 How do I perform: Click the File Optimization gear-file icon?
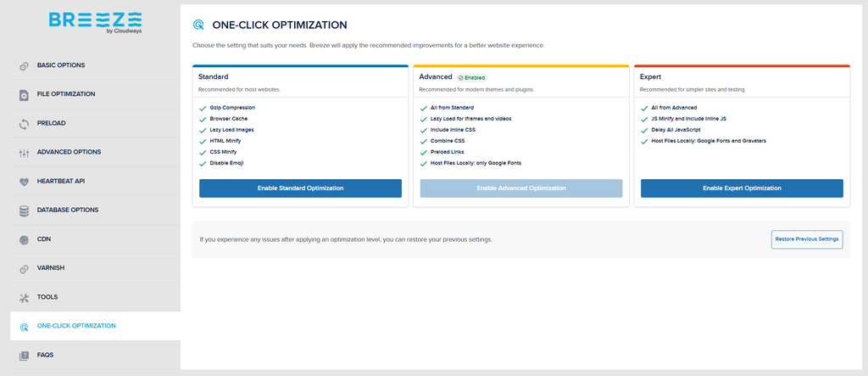click(24, 95)
